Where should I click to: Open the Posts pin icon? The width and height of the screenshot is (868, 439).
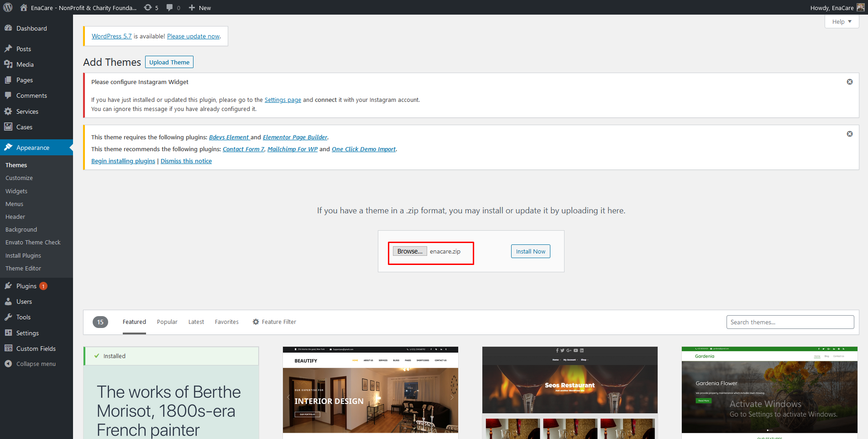tap(8, 48)
